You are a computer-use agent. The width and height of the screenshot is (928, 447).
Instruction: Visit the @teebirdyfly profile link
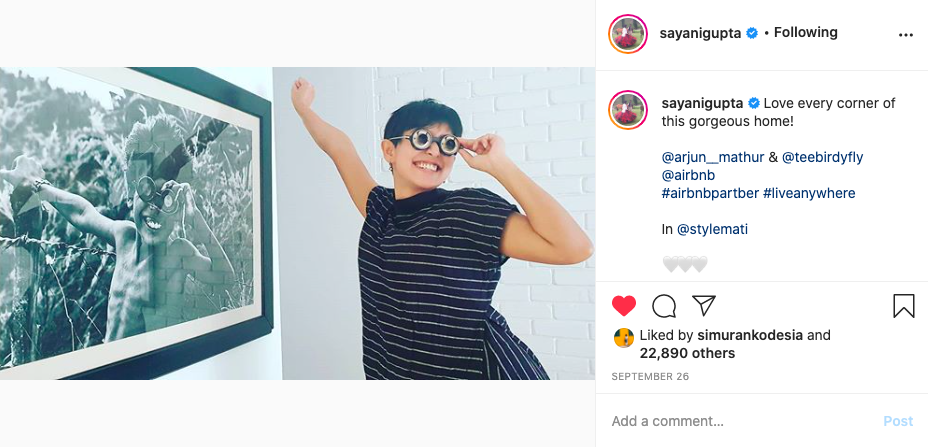tap(822, 157)
